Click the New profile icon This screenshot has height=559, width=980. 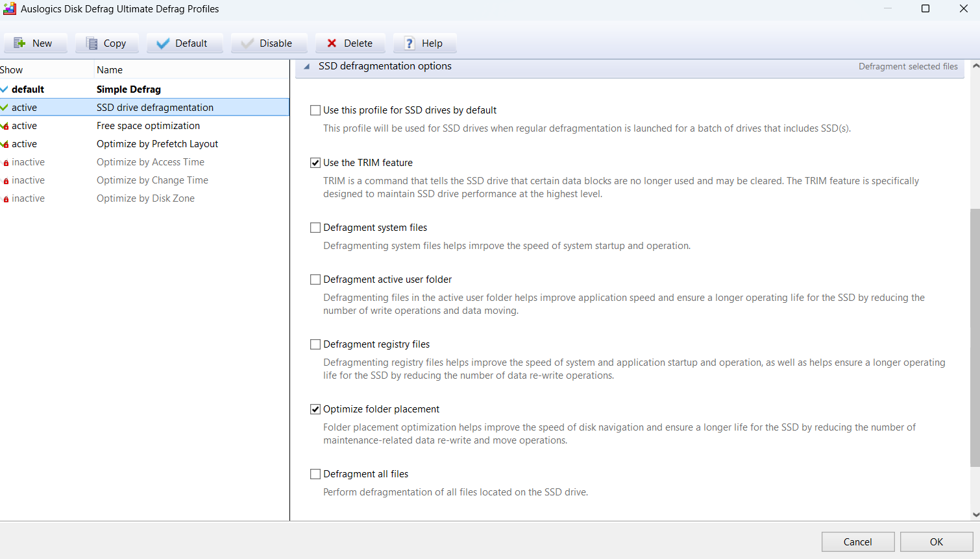pyautogui.click(x=19, y=43)
